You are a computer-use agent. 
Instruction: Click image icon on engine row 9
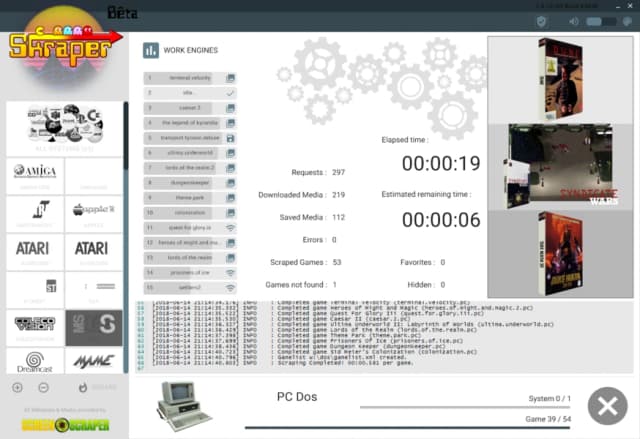[x=230, y=198]
